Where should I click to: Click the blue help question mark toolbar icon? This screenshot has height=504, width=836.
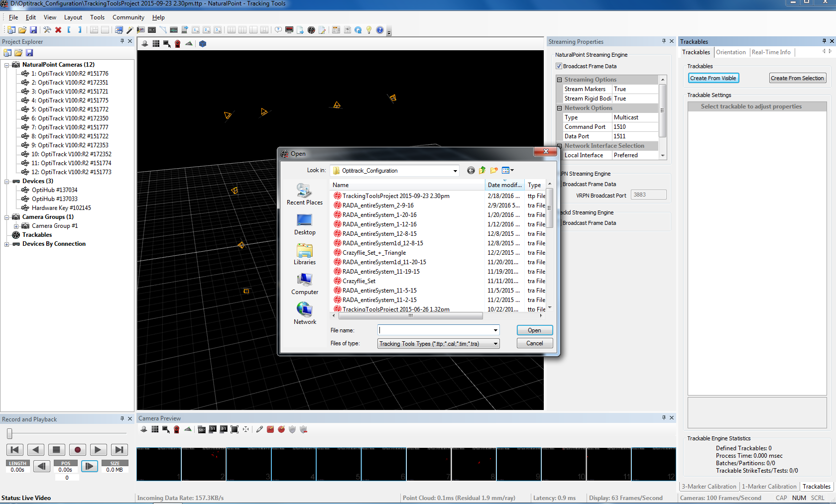(380, 30)
